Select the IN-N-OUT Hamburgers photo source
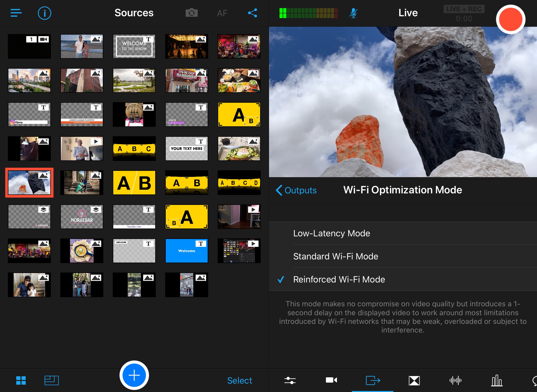The image size is (537, 392). pyautogui.click(x=187, y=80)
